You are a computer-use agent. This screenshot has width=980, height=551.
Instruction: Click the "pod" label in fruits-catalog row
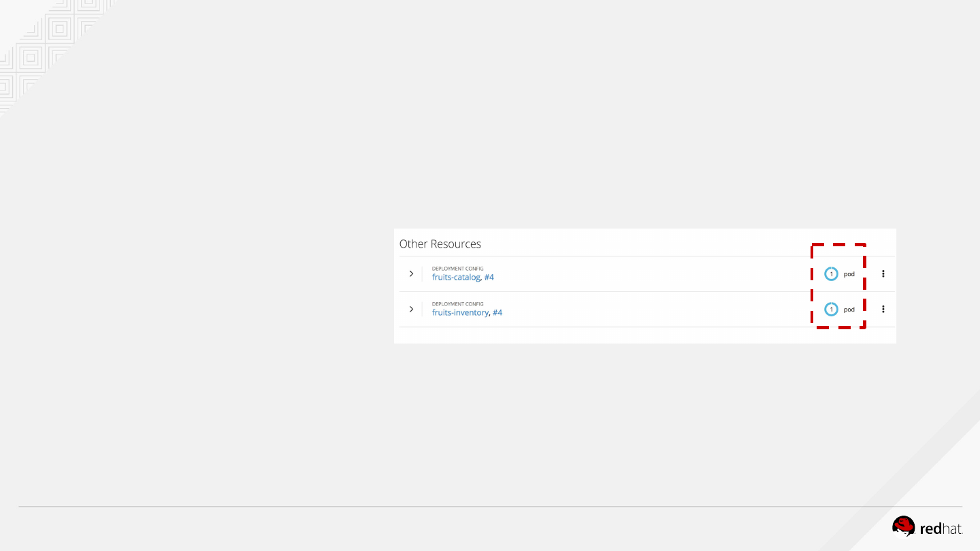point(849,274)
